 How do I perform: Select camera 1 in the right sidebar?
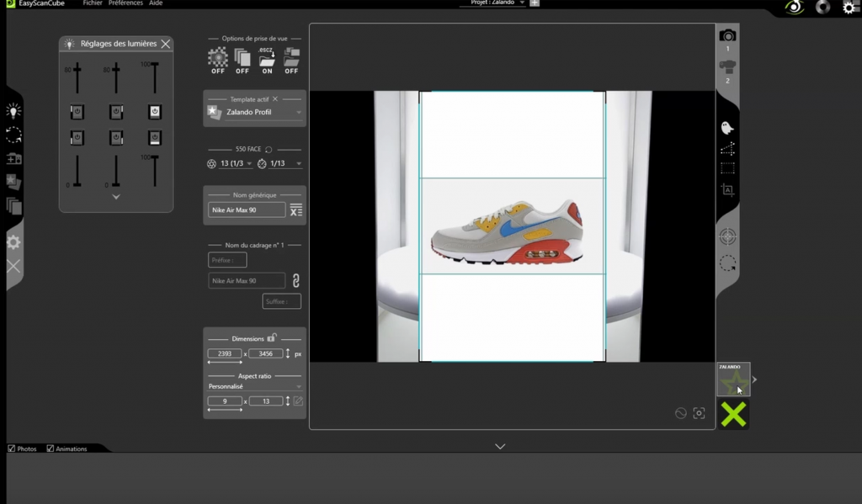point(727,35)
